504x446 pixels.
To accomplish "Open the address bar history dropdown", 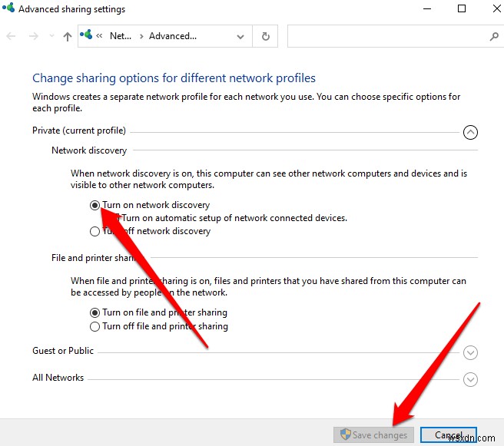I will pos(240,37).
